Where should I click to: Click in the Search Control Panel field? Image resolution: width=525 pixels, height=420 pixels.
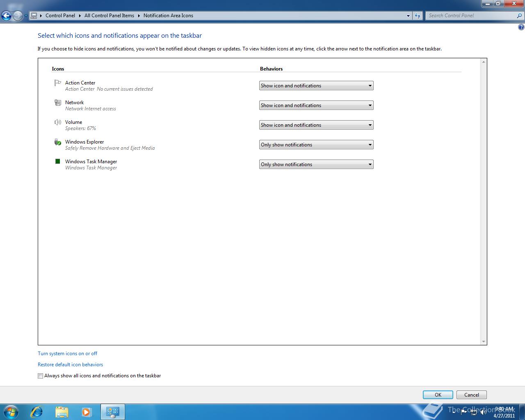[471, 16]
